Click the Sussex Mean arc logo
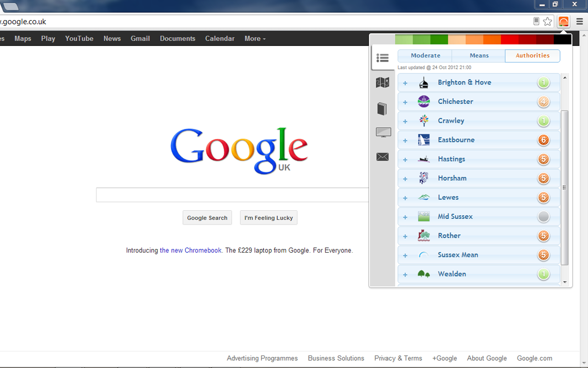Screen dimensions: 588x368 [424, 255]
